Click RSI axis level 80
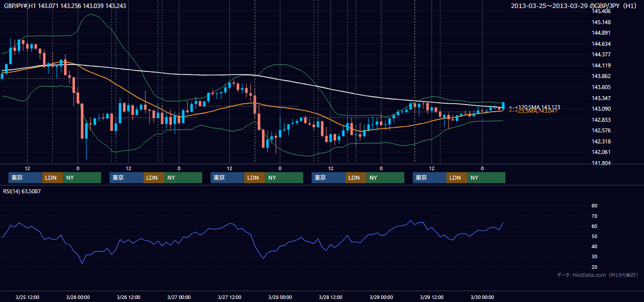 [x=594, y=206]
